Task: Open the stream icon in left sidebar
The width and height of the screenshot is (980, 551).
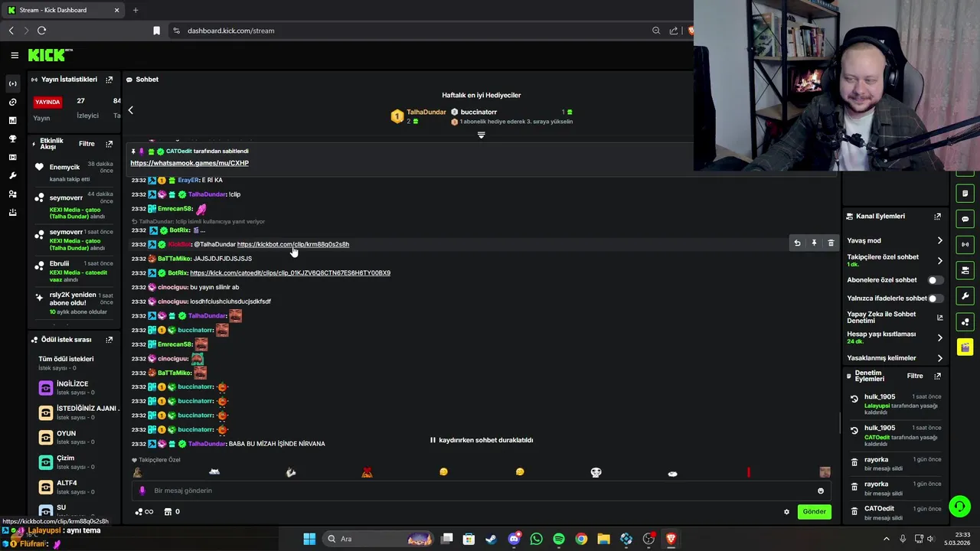Action: (x=12, y=83)
